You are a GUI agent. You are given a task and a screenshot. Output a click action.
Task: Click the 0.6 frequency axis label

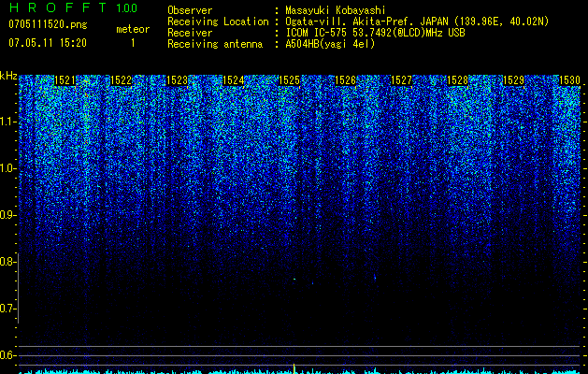(x=7, y=355)
